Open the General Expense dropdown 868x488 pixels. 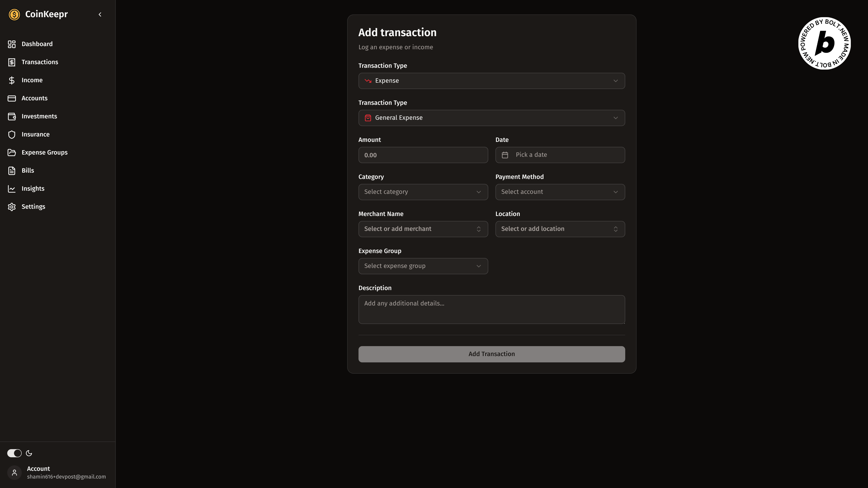[x=491, y=118]
